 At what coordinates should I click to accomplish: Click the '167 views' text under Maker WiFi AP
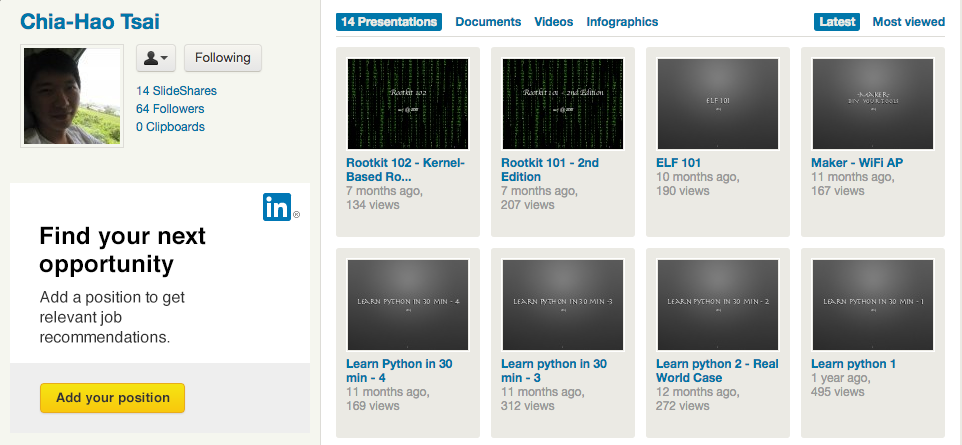(838, 191)
